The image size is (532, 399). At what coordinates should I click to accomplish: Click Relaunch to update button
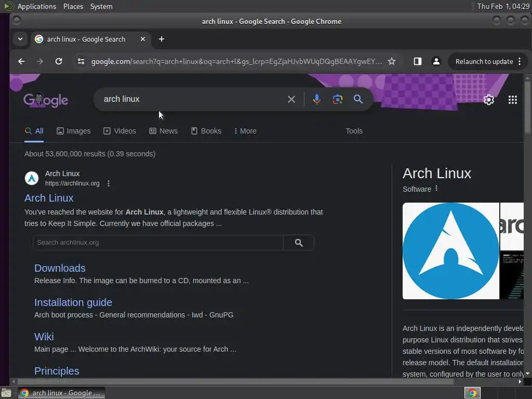(484, 61)
